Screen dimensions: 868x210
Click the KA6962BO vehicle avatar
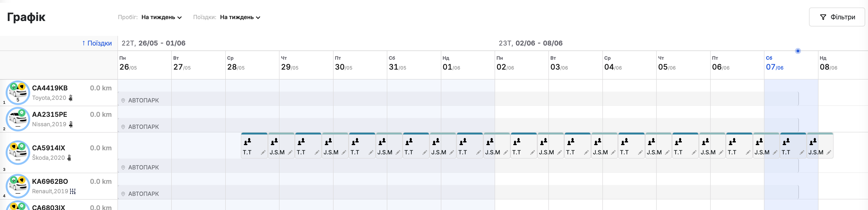coord(18,186)
